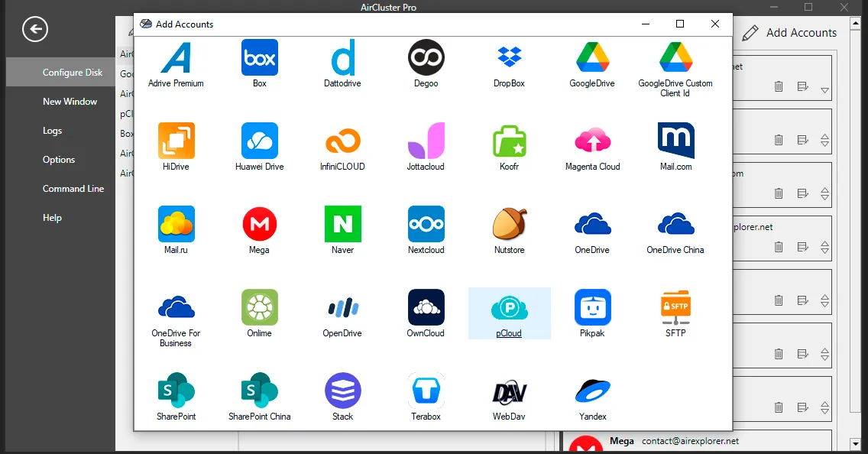868x454 pixels.
Task: Add a Jottacloud account
Action: [426, 147]
